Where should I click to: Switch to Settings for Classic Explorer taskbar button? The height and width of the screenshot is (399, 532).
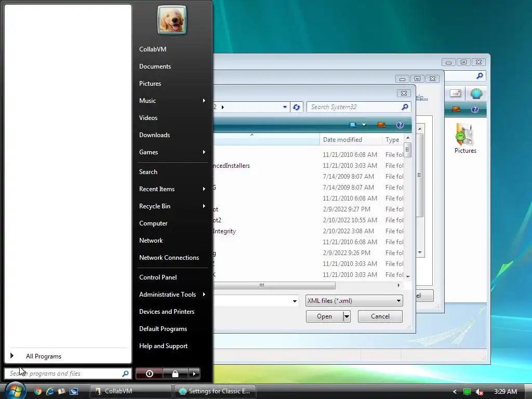[x=215, y=391]
